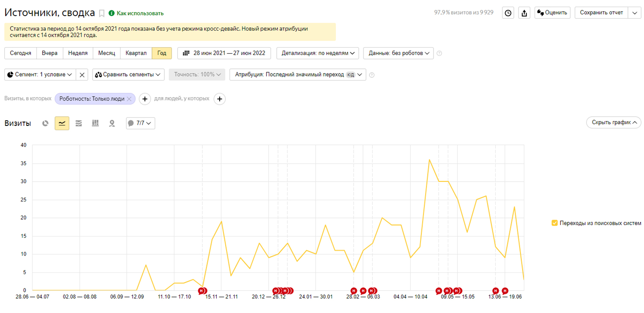Viewport: 644px width, 313px height.
Task: Open the Детализация: по неделям dropdown
Action: pos(318,53)
